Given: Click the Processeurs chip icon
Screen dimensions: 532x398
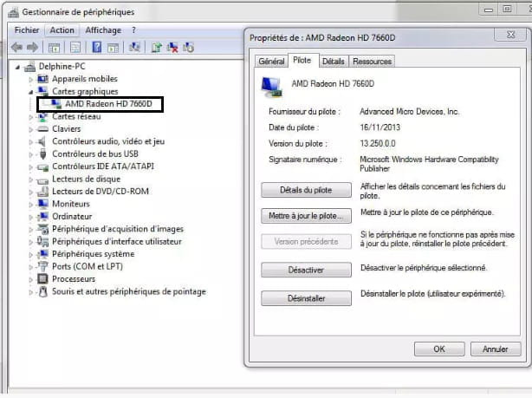Looking at the screenshot, I should pyautogui.click(x=42, y=279).
